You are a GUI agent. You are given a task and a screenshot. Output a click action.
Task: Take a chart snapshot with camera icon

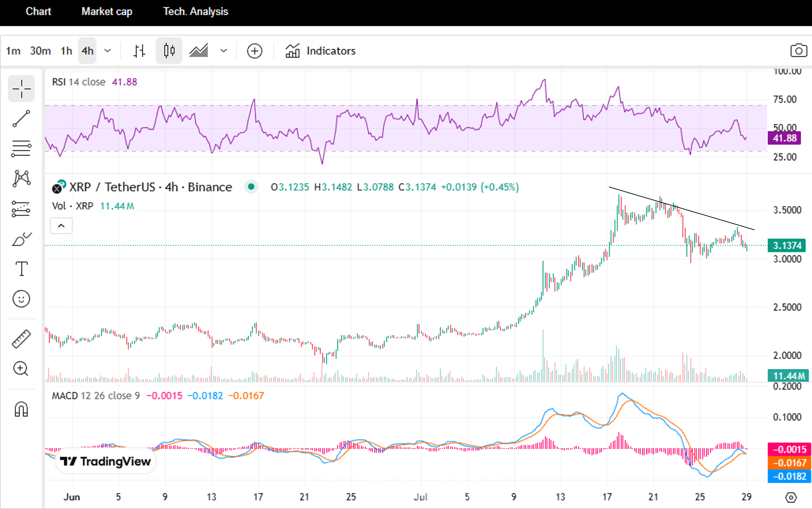point(798,51)
